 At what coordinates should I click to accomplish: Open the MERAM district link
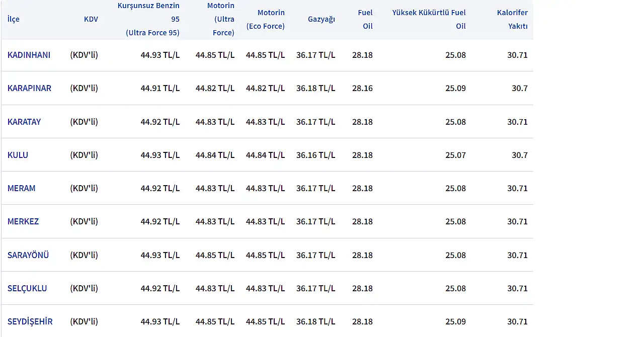(21, 188)
